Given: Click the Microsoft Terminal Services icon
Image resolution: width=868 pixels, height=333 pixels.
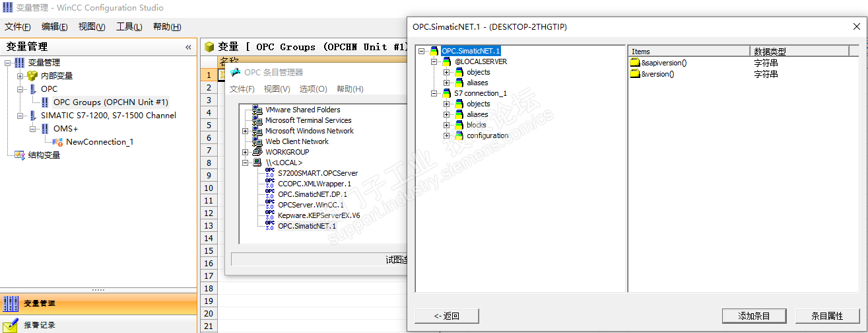Looking at the screenshot, I should tap(257, 120).
